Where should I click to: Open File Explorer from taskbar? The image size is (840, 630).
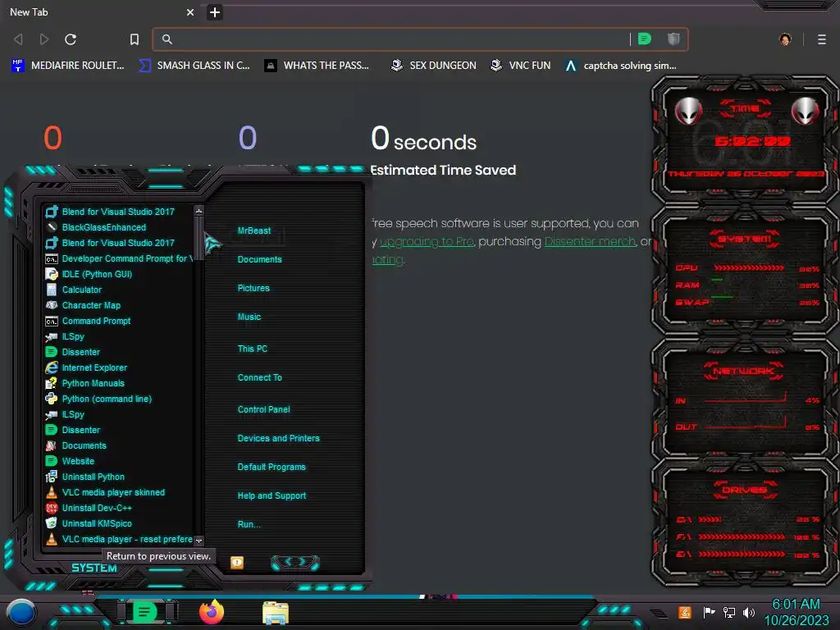(x=276, y=613)
